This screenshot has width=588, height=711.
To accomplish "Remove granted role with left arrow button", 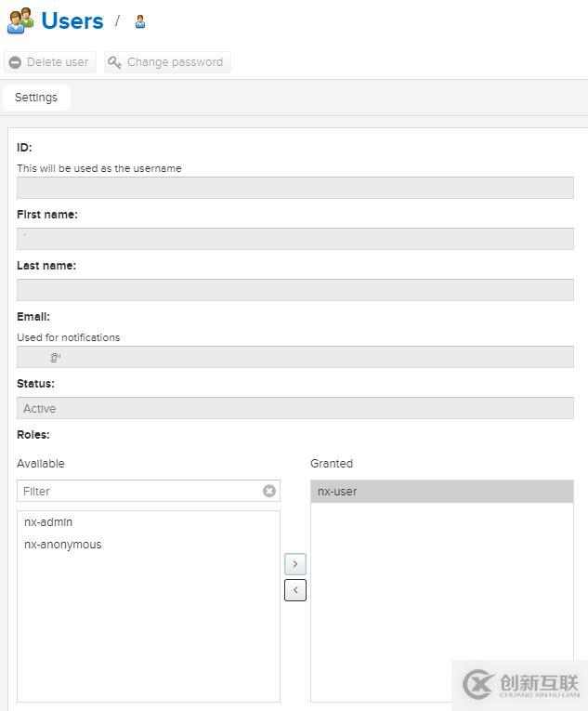I will pyautogui.click(x=295, y=589).
